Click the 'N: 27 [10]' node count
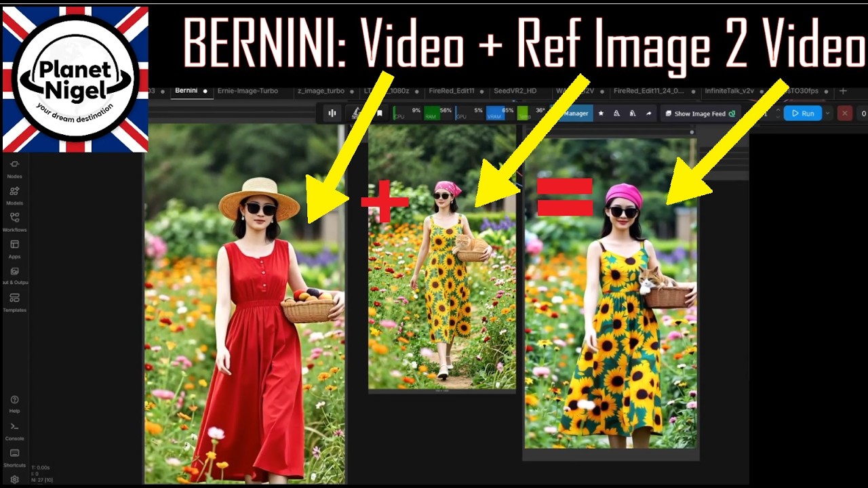The image size is (868, 488). tap(42, 480)
